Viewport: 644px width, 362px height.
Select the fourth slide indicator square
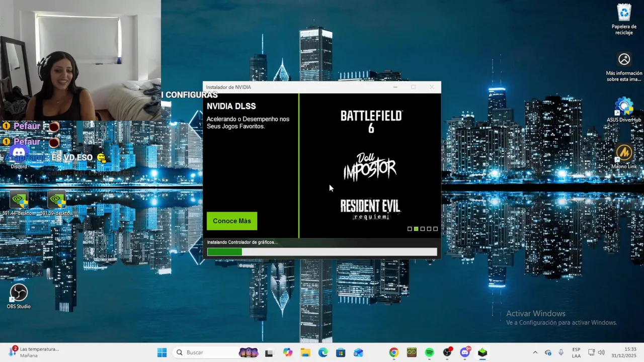(429, 229)
